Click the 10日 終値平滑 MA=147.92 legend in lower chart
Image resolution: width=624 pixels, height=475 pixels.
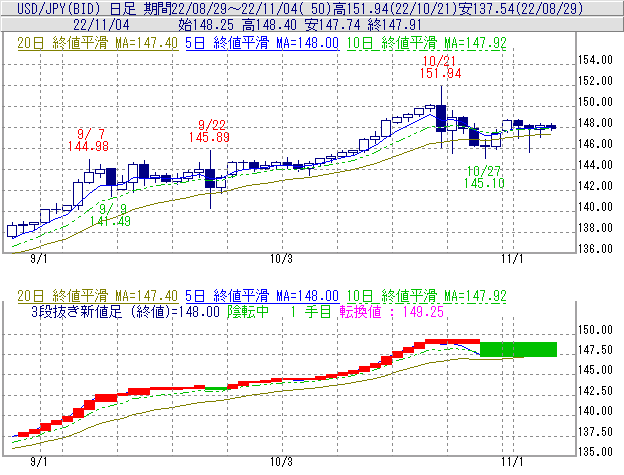pos(427,296)
